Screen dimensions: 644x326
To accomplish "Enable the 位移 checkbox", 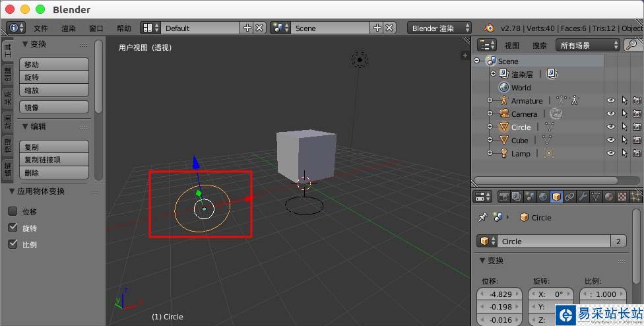I will 13,211.
